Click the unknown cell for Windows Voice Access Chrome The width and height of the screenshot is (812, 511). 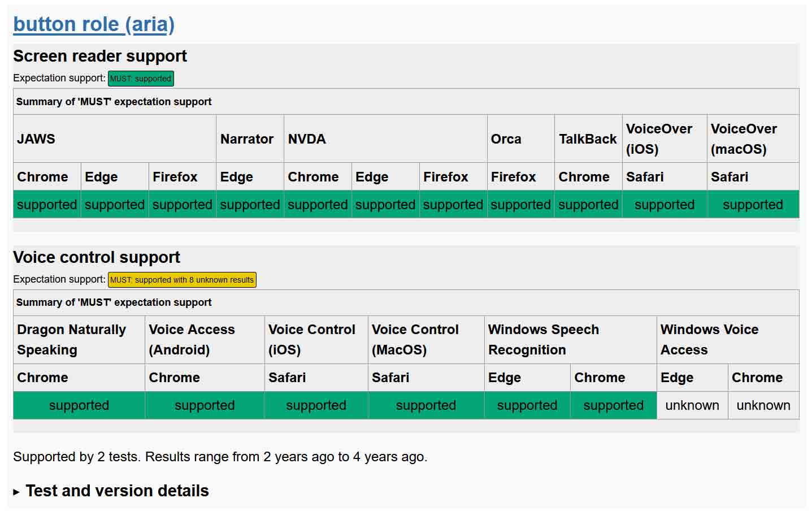(763, 405)
